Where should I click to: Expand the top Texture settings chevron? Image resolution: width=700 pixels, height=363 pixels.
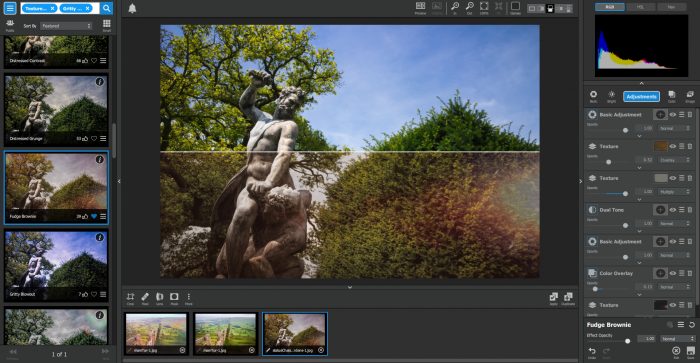tap(639, 167)
